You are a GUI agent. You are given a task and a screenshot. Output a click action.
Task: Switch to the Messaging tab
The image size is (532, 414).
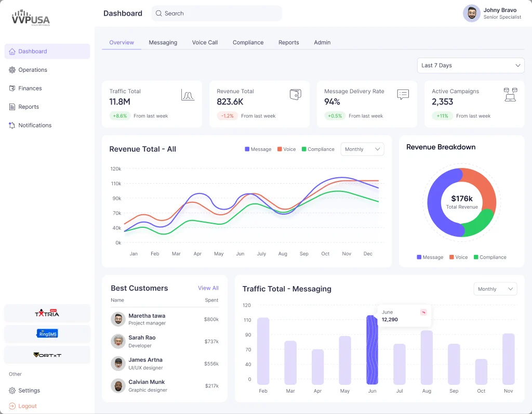coord(163,43)
